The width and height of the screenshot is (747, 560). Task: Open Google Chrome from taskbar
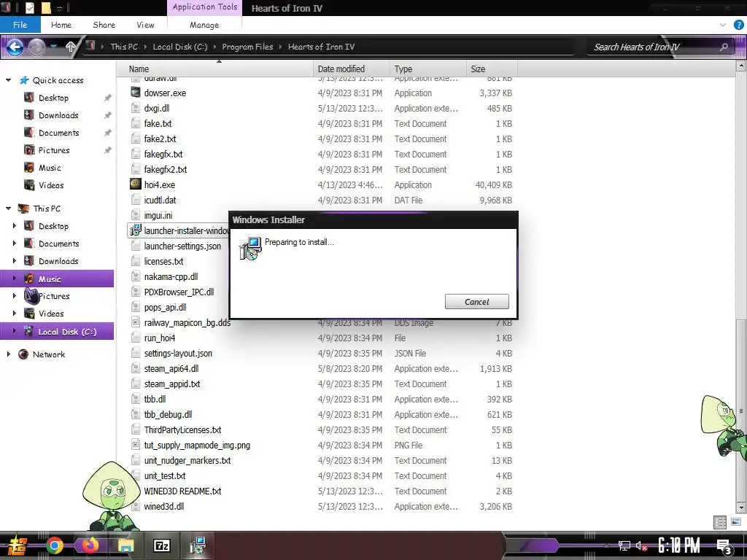point(55,545)
